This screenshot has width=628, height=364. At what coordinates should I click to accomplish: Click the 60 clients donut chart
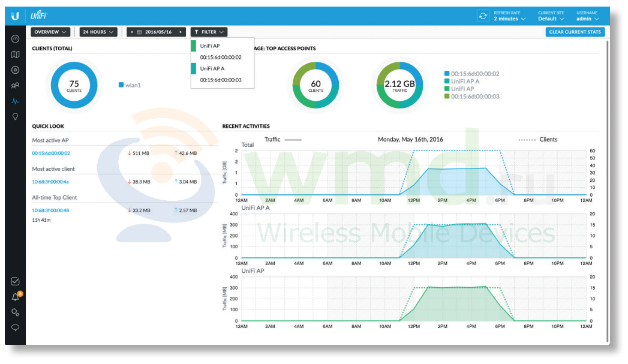[315, 85]
